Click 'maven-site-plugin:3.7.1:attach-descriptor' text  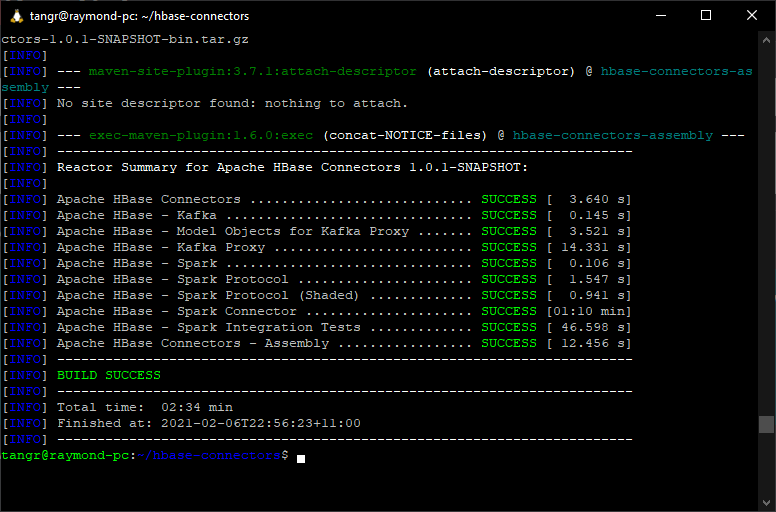[x=252, y=71]
